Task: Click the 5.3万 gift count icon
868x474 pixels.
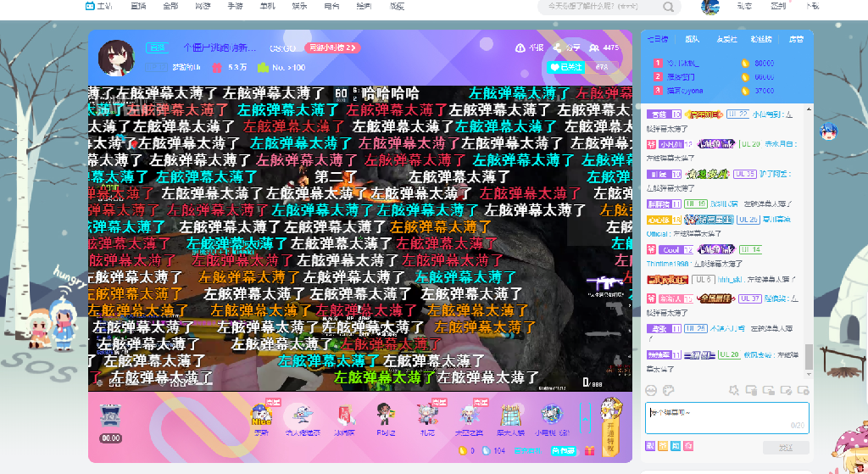Action: click(x=217, y=68)
